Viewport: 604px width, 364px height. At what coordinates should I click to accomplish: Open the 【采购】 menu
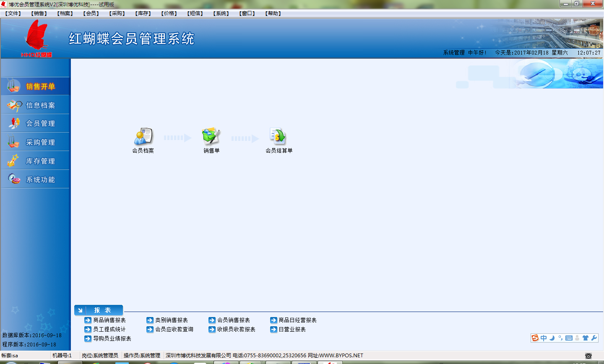[117, 13]
